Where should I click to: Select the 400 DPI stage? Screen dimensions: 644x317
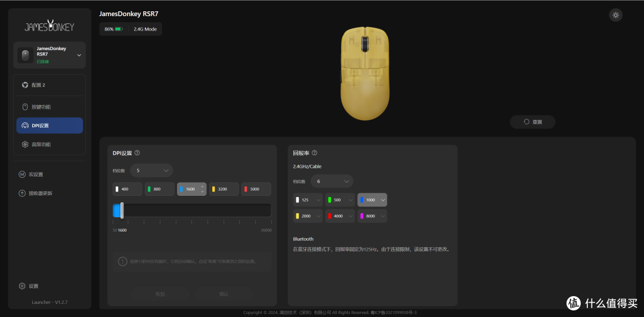pos(128,189)
